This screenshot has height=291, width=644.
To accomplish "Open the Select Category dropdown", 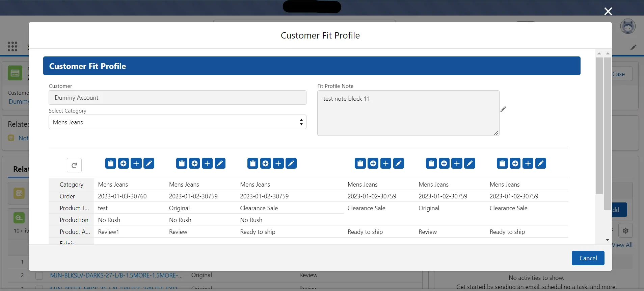I will [177, 122].
